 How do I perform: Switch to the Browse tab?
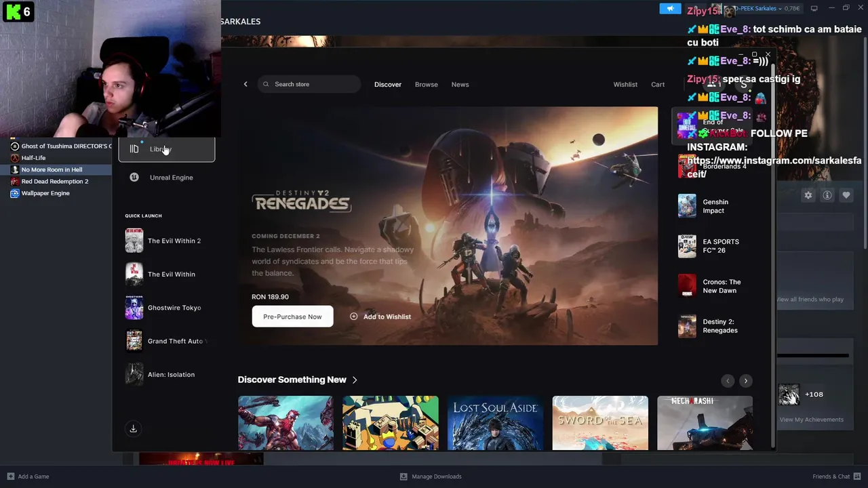point(427,85)
